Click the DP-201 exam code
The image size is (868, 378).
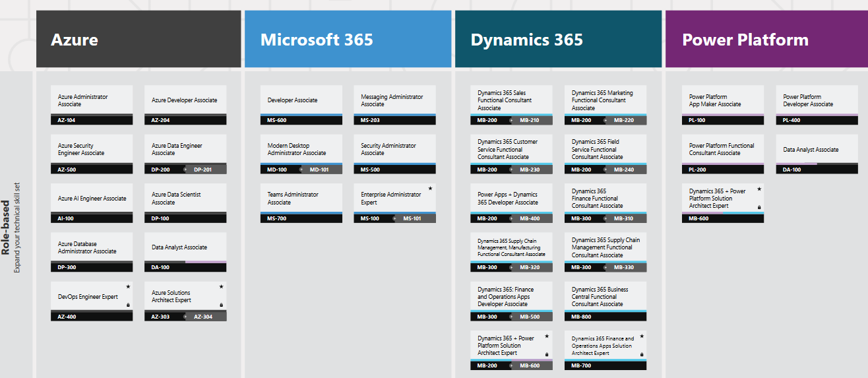202,170
